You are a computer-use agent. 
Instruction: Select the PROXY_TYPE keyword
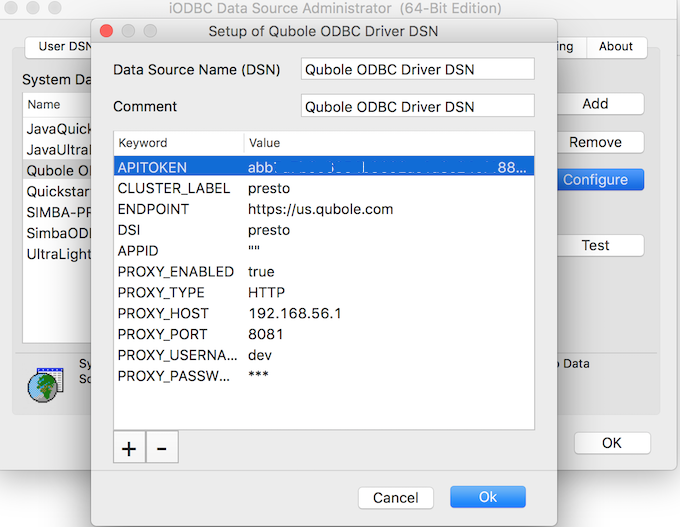[161, 292]
